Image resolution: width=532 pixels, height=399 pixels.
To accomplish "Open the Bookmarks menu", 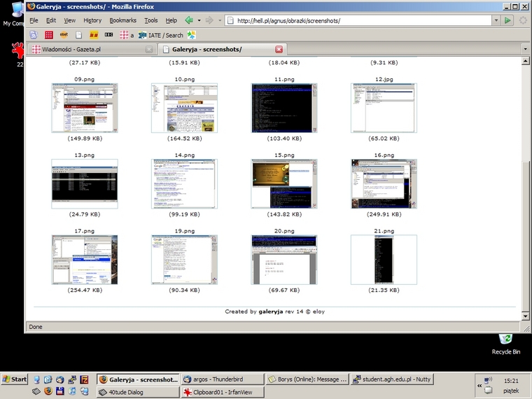I will pyautogui.click(x=122, y=20).
